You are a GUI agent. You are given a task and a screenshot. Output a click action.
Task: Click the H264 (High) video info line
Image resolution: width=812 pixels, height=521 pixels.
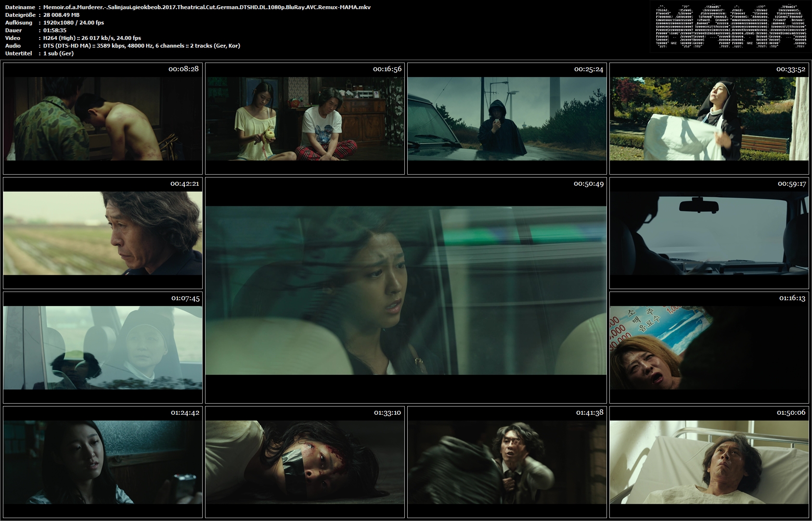(92, 38)
